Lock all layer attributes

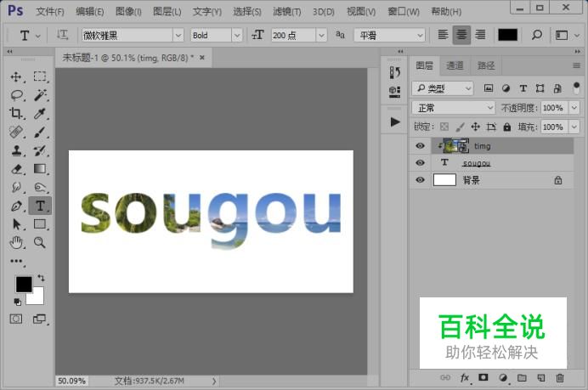tap(507, 127)
